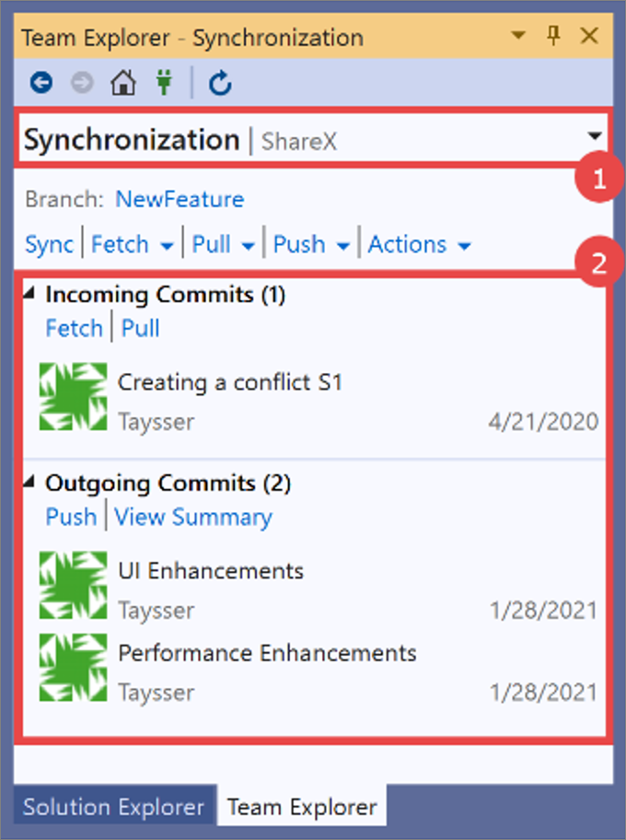
Task: Open the window position dropdown arrow
Action: tap(519, 37)
